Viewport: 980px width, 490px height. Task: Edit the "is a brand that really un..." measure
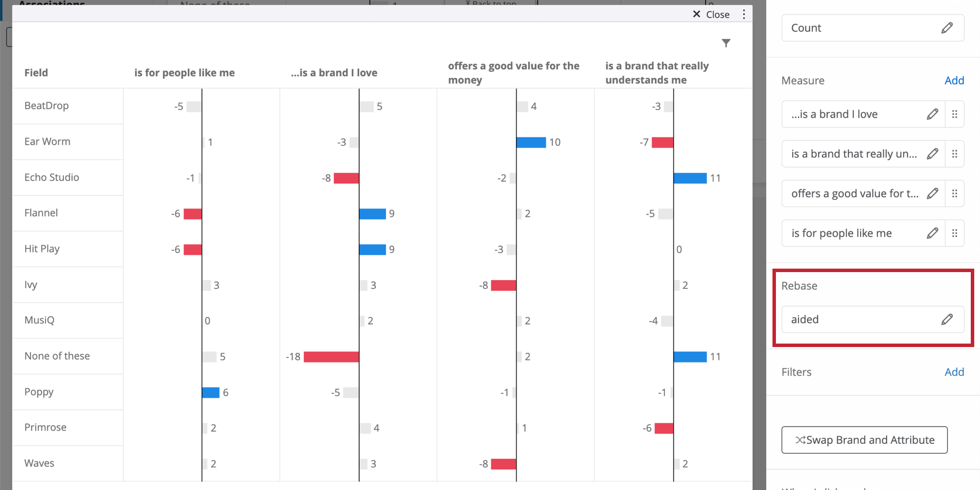933,153
